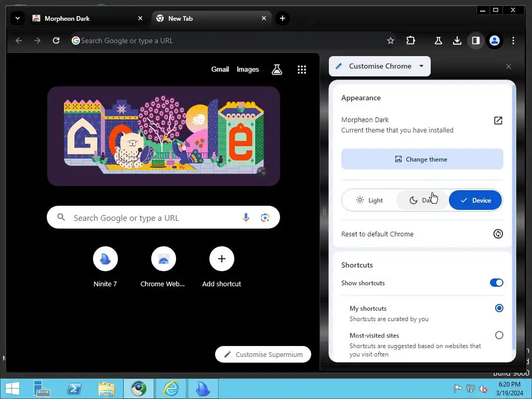This screenshot has width=532, height=399.
Task: Open the Extensions puzzle icon
Action: click(x=410, y=41)
